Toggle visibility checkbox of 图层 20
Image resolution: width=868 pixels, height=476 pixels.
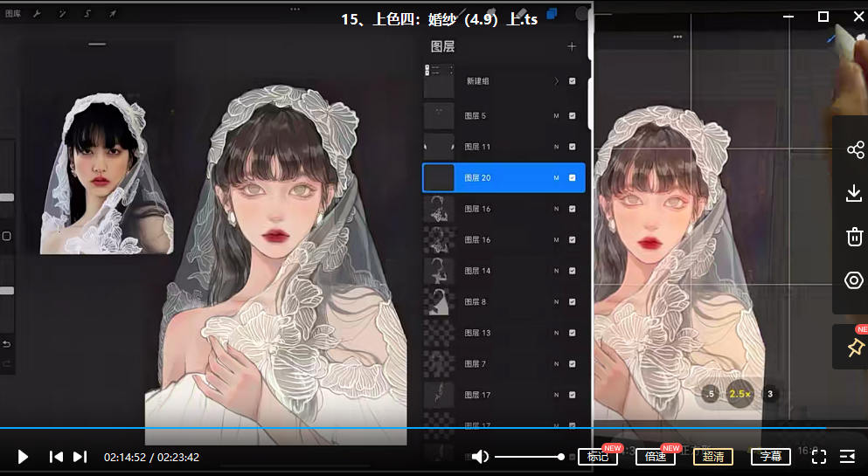[x=573, y=178]
